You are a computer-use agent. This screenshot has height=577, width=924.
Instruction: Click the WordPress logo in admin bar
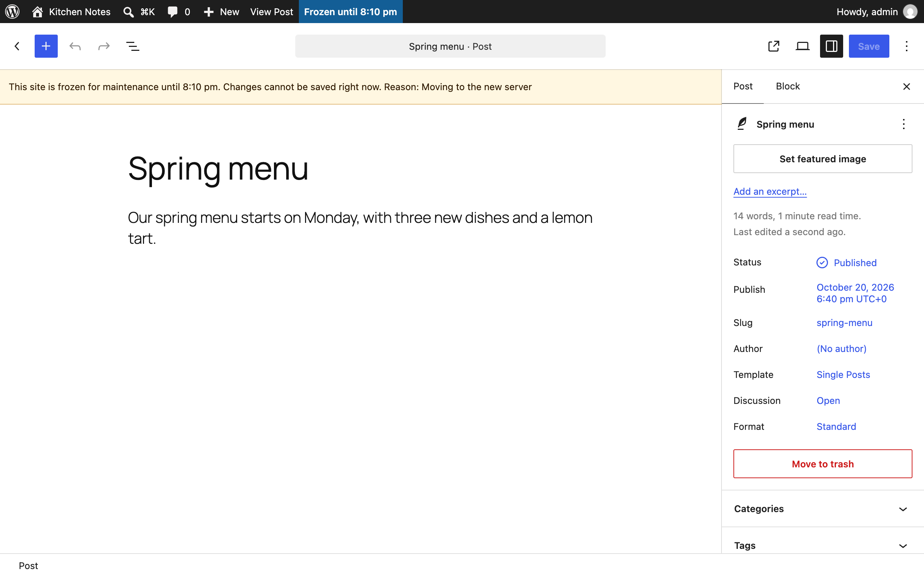click(x=12, y=12)
